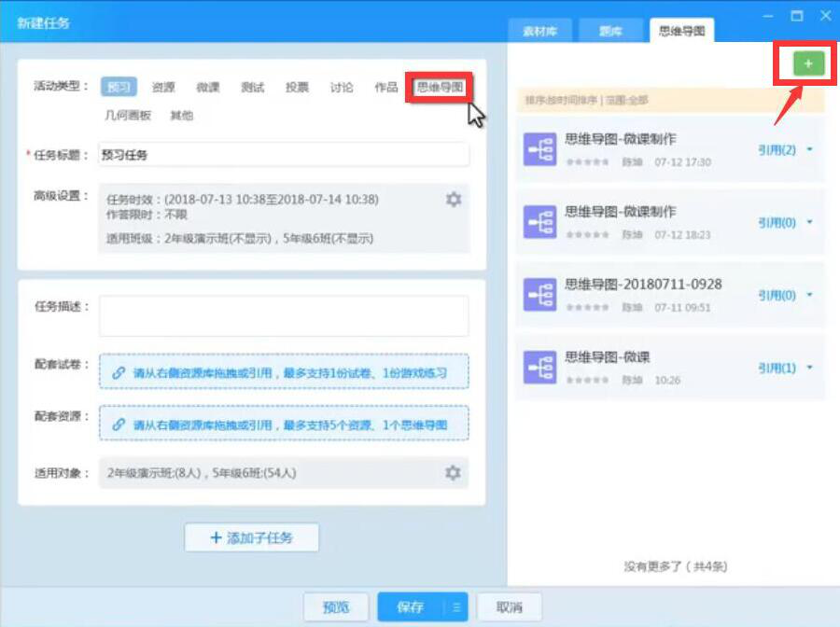The image size is (840, 627).
Task: Click the 思维导图-微课 mind map icon
Action: tap(539, 366)
